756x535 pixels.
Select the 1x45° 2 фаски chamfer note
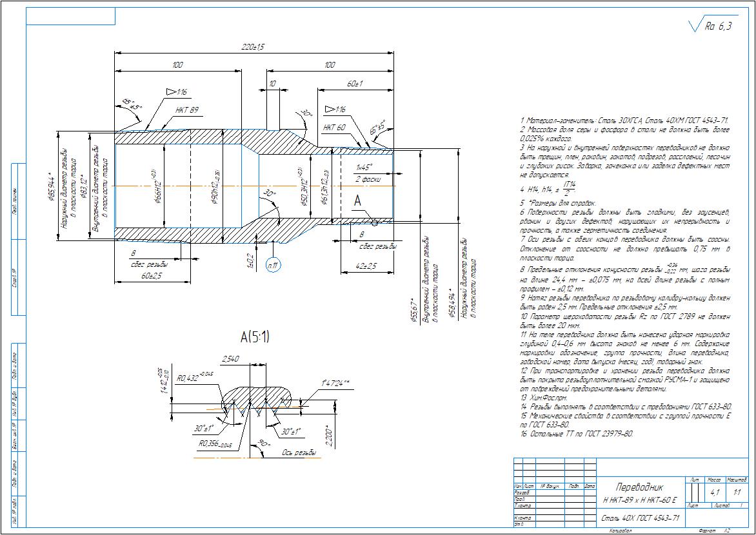click(368, 173)
